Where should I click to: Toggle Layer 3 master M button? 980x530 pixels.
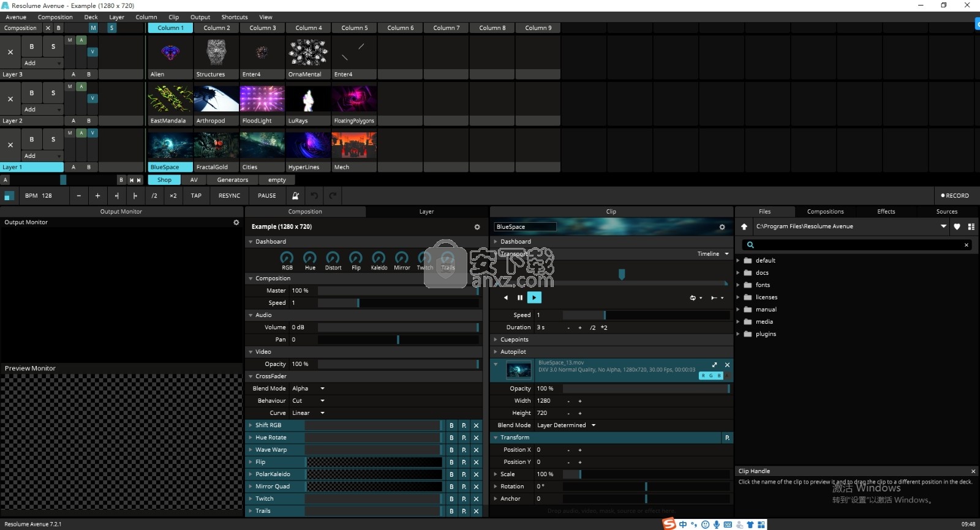(x=70, y=40)
